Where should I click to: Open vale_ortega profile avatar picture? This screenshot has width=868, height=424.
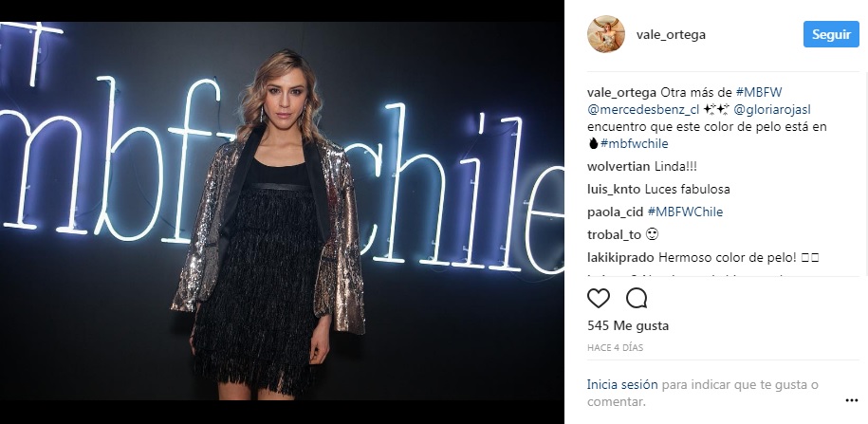click(605, 34)
